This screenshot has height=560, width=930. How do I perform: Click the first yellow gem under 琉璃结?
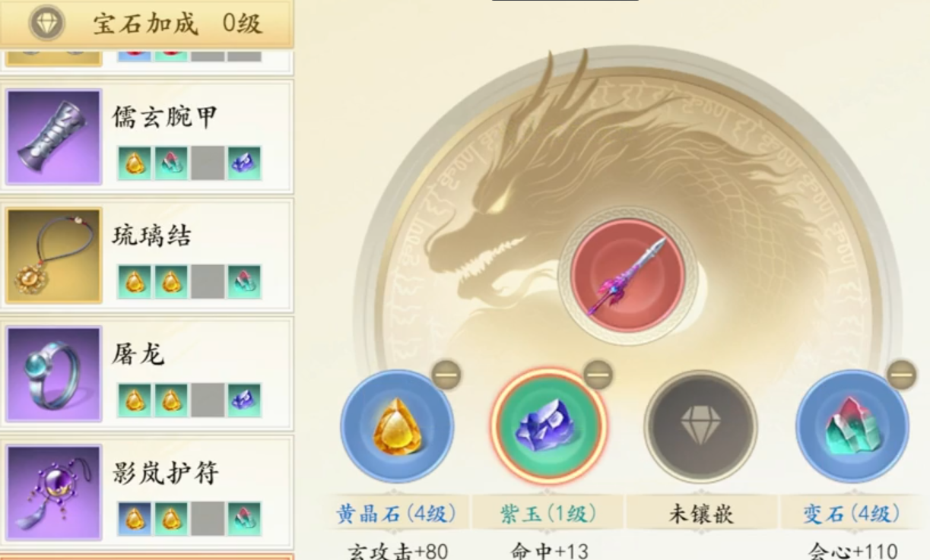pos(135,282)
